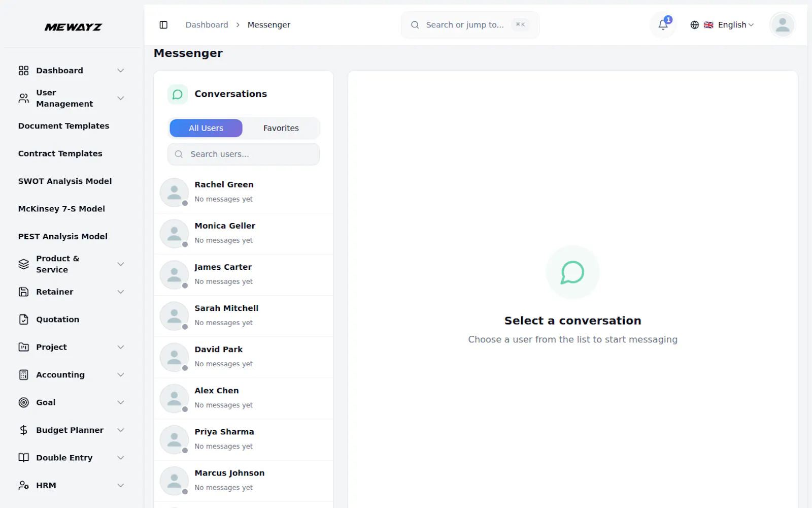
Task: Click Sarah Mitchell's avatar
Action: click(174, 315)
